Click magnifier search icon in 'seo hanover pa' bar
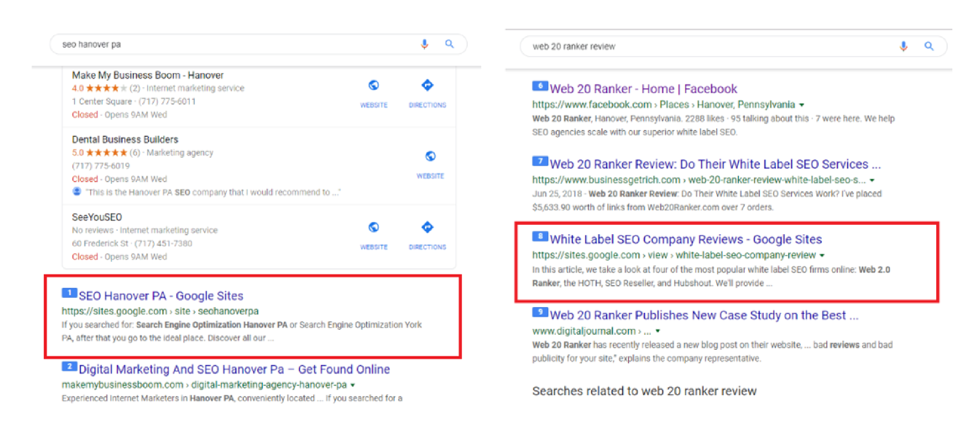 pyautogui.click(x=449, y=44)
